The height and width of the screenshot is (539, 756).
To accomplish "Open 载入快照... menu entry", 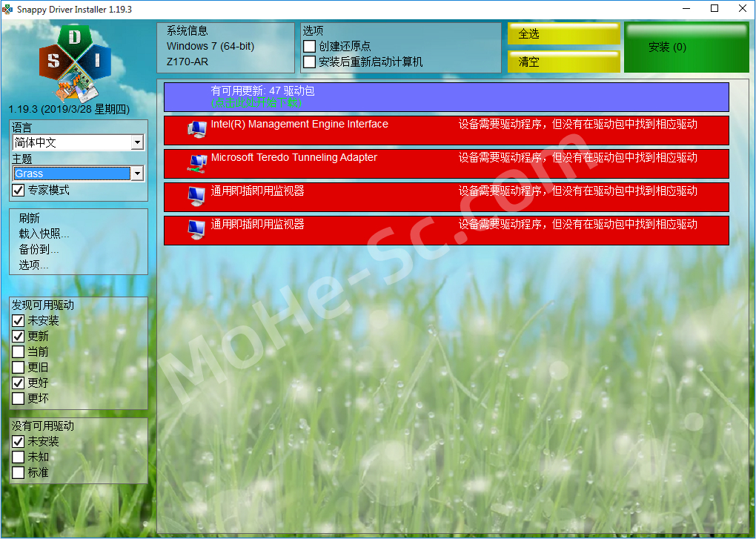I will click(x=44, y=234).
